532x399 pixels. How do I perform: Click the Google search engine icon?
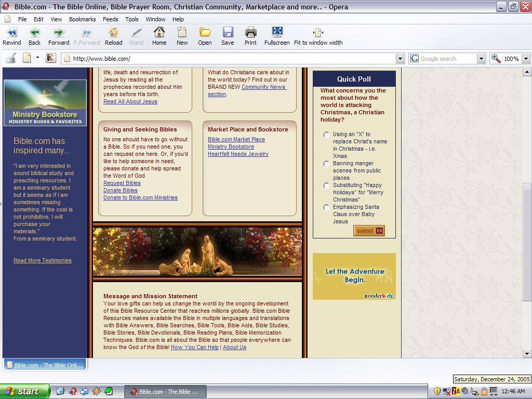click(414, 58)
